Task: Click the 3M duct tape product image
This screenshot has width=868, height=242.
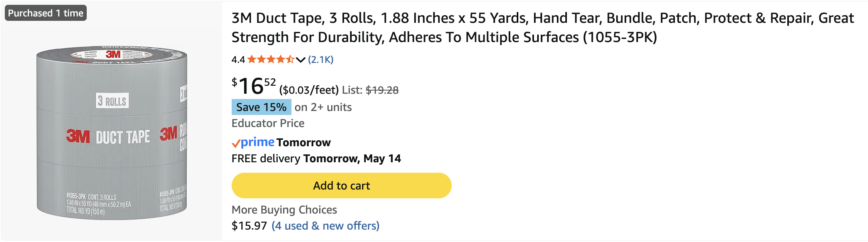Action: 112,133
